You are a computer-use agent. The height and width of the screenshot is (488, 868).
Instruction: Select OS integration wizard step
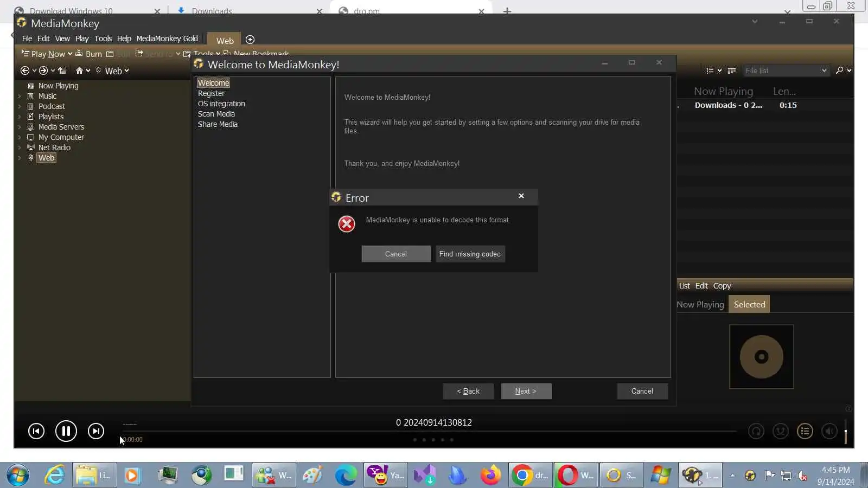click(221, 104)
